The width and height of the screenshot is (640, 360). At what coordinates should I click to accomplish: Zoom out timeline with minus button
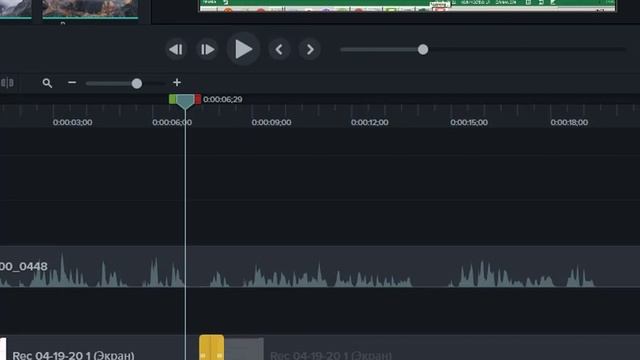pos(72,83)
